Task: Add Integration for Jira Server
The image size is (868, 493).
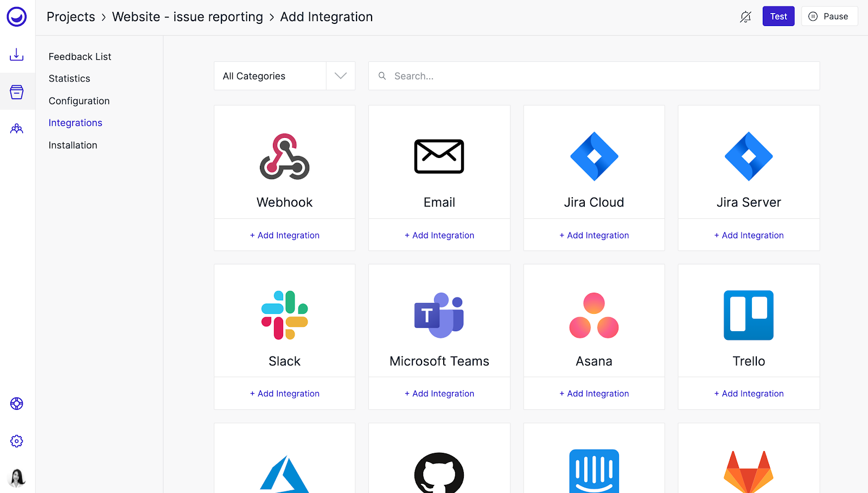Action: [749, 235]
